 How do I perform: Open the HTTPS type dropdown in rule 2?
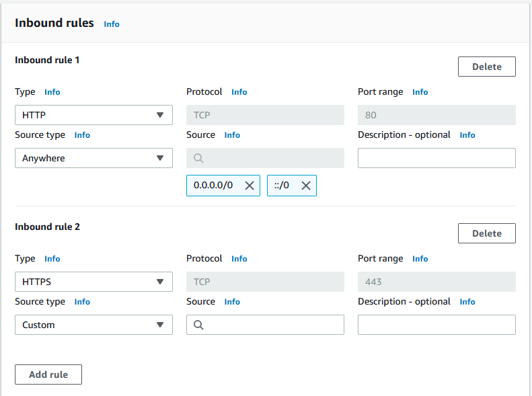[93, 282]
